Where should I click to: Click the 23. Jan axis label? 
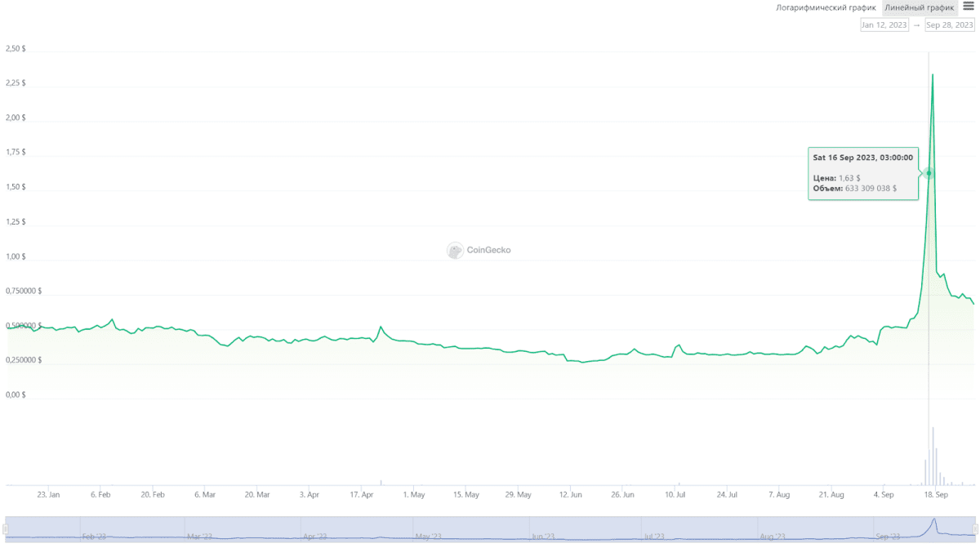tap(49, 494)
